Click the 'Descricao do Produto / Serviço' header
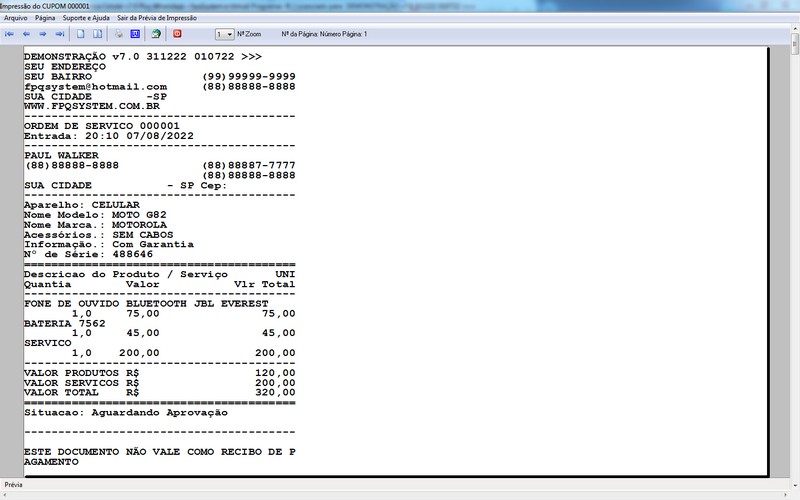 [126, 274]
